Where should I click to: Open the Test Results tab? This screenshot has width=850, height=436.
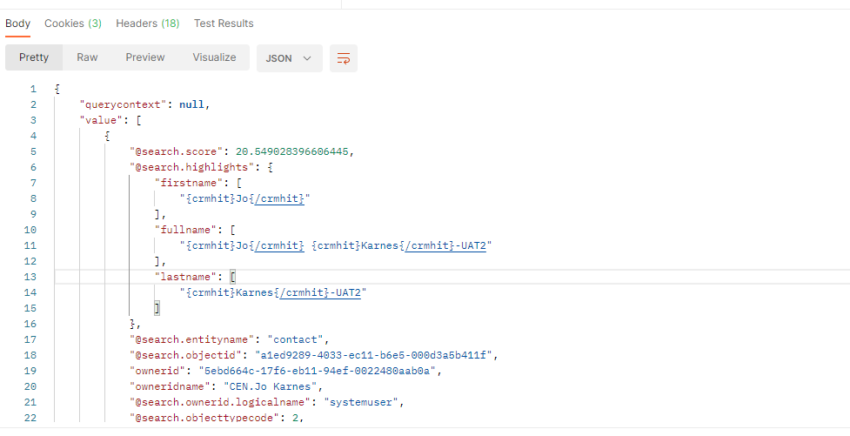[223, 23]
